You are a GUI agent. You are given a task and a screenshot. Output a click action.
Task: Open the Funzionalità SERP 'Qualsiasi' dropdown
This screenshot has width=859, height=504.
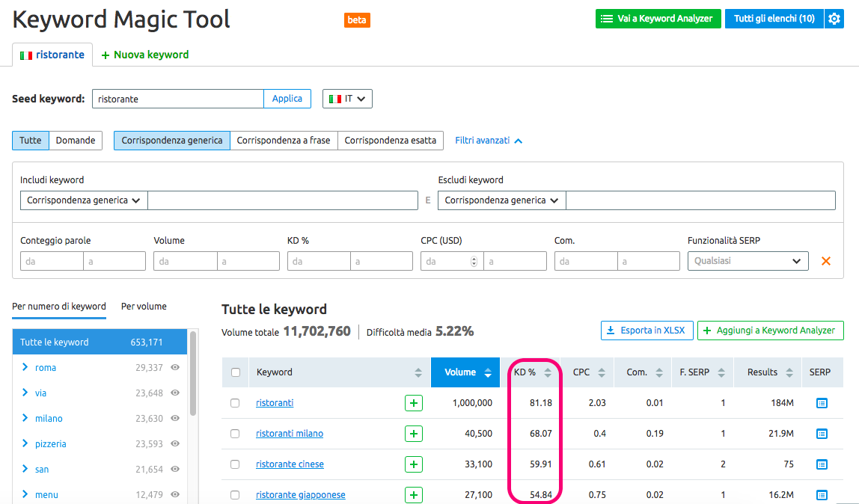pyautogui.click(x=748, y=261)
